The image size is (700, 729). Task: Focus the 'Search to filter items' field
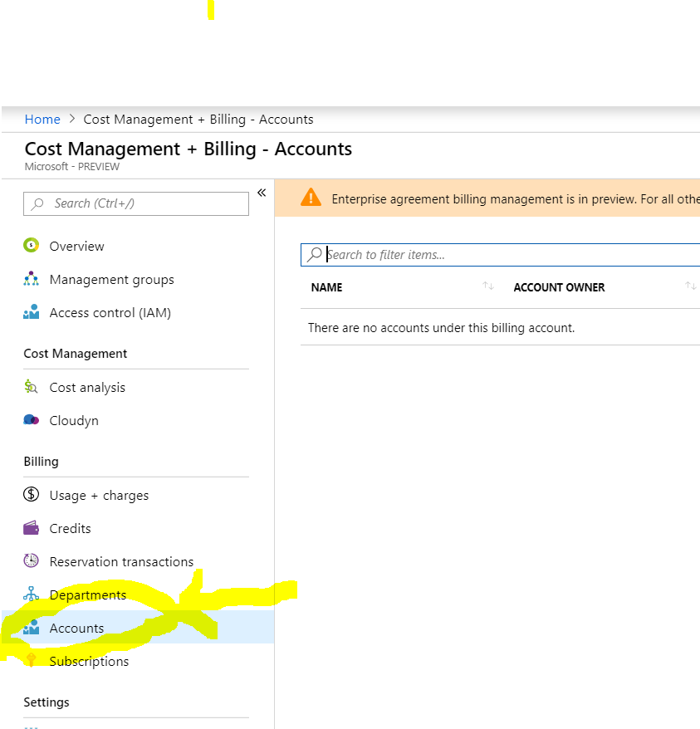click(500, 255)
